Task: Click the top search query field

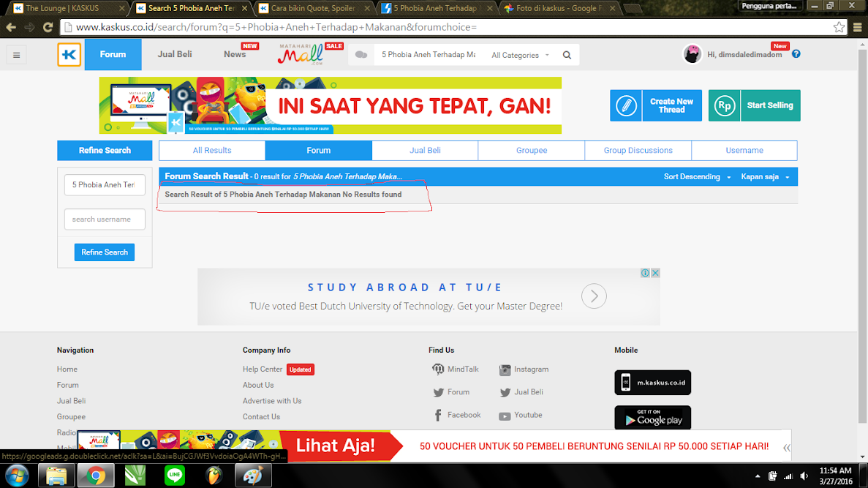Action: pos(429,55)
